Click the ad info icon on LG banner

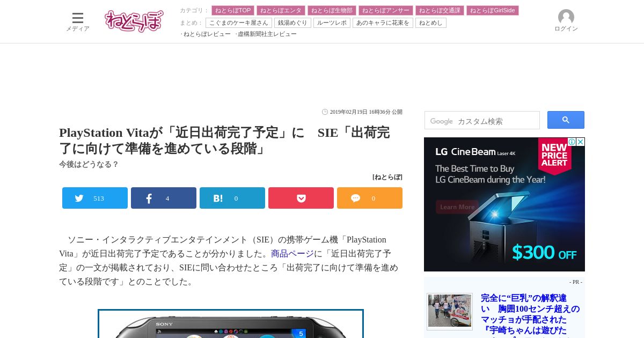click(x=572, y=142)
